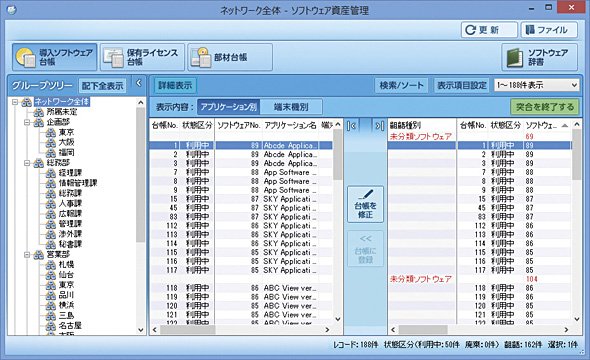Click the 営業部 group icon
Image resolution: width=590 pixels, height=360 pixels.
pyautogui.click(x=38, y=255)
